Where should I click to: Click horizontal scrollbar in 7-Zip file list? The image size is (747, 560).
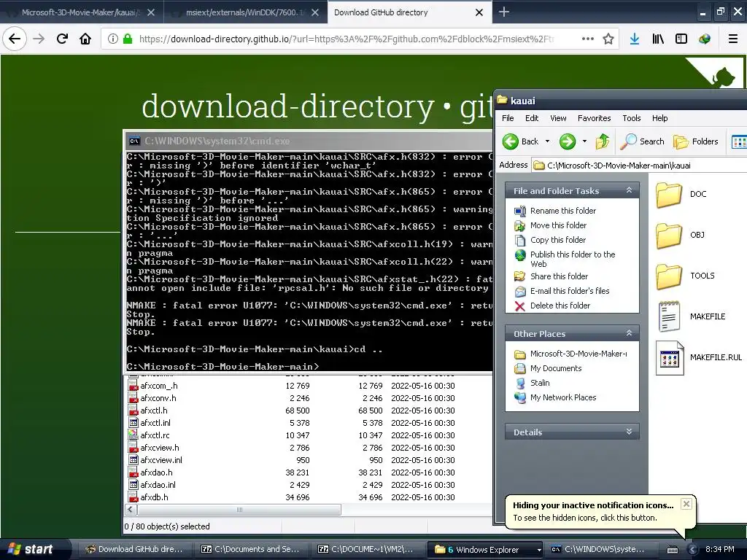pyautogui.click(x=239, y=510)
